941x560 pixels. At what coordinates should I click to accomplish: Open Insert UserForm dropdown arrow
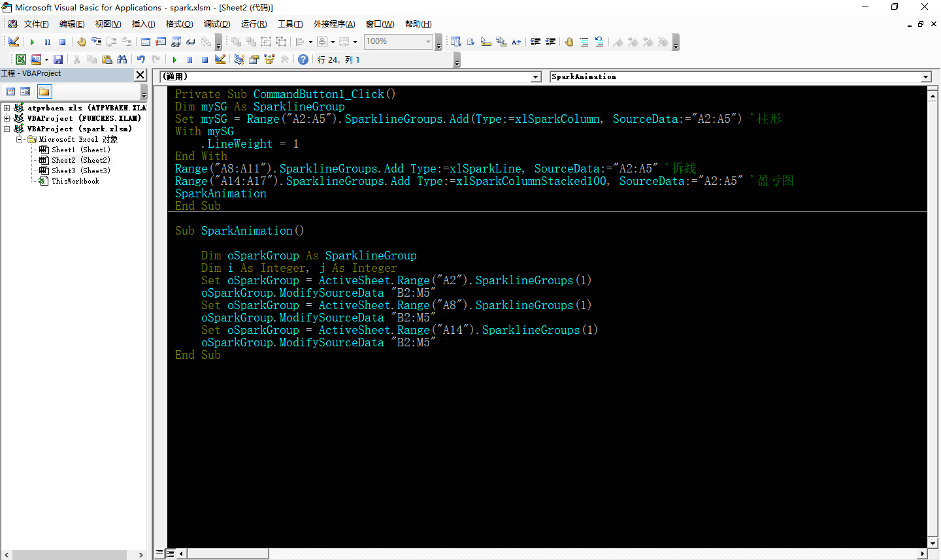coord(46,59)
